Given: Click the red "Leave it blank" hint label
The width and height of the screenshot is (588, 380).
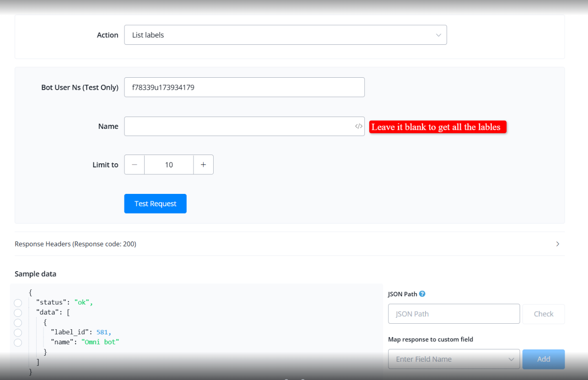Looking at the screenshot, I should (437, 127).
